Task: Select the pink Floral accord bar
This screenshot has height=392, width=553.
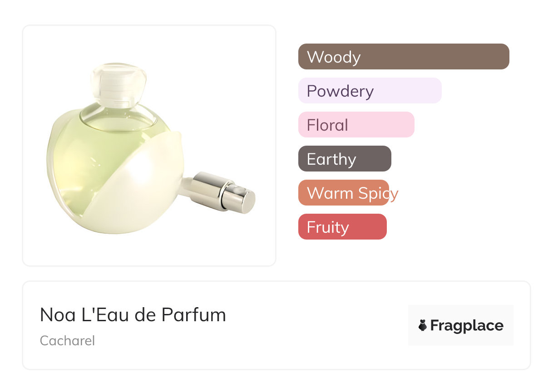Action: 356,125
